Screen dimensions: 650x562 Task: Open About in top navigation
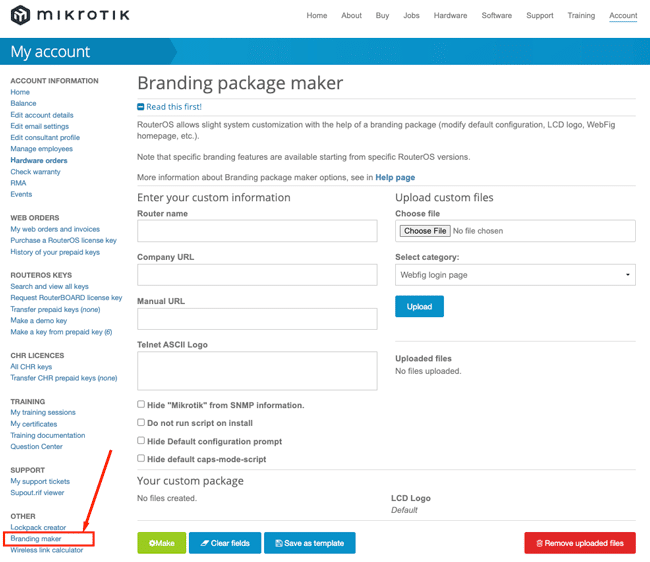[x=351, y=16]
